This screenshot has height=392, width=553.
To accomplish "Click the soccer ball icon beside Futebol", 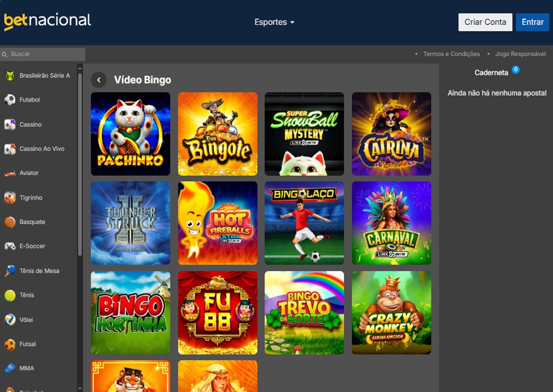I will click(x=9, y=100).
